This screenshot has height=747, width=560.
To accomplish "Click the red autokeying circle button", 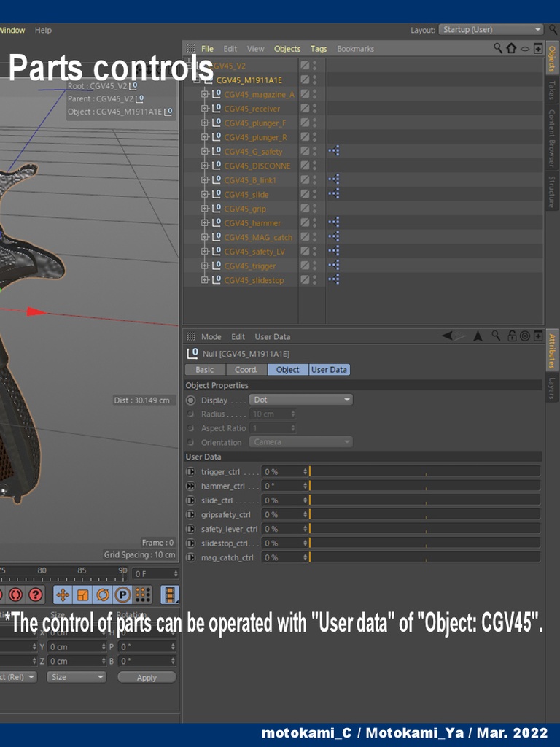I will [15, 595].
